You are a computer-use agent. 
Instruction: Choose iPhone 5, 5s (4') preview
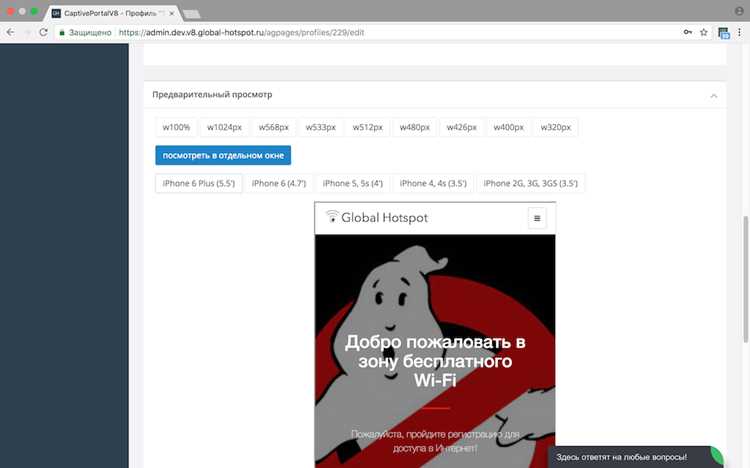353,183
